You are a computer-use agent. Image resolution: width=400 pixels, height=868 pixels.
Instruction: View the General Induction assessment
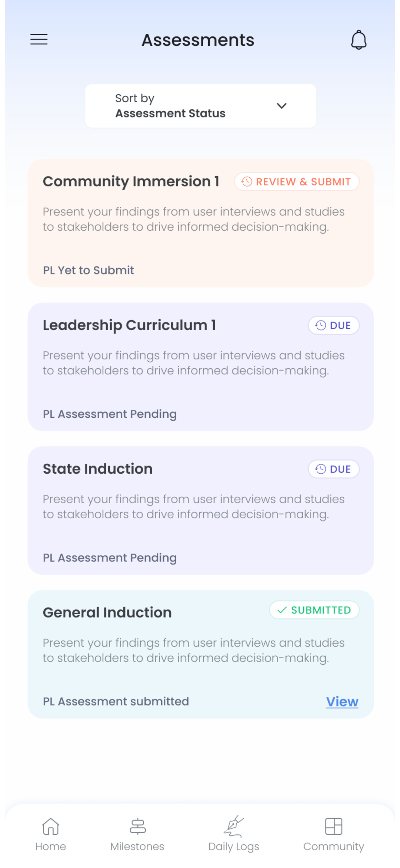point(342,702)
